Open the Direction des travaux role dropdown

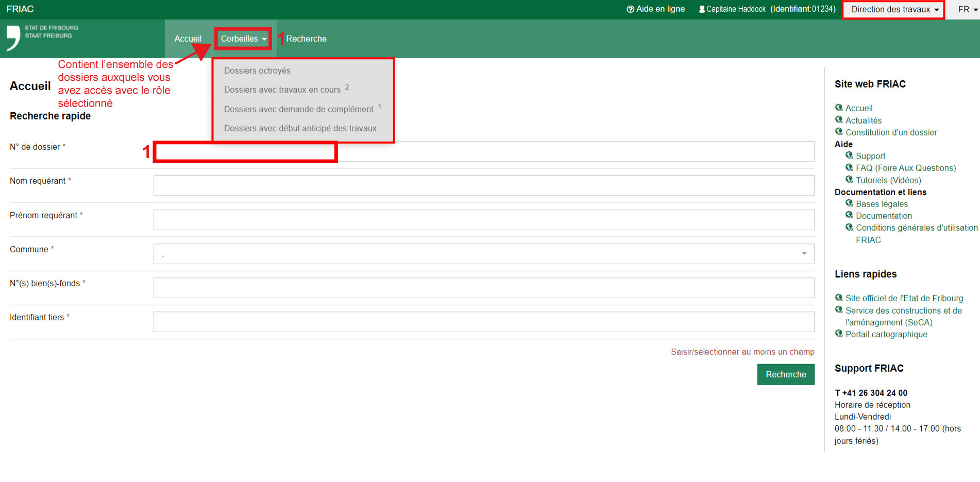894,10
